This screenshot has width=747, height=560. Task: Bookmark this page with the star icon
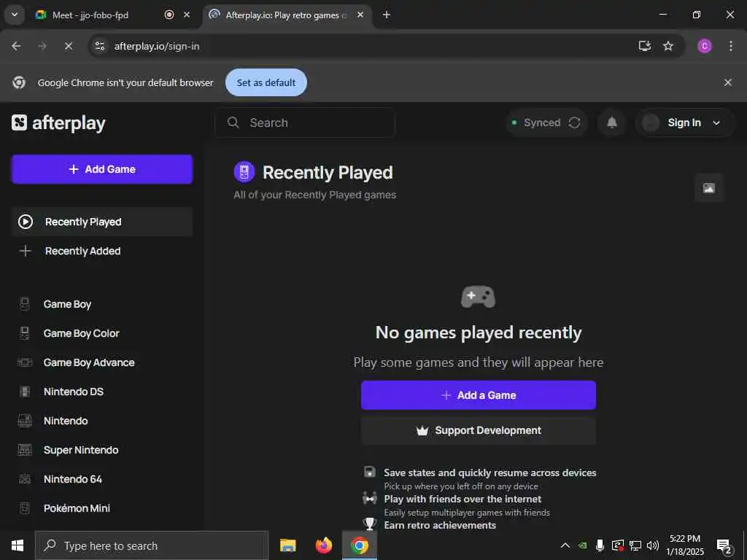point(668,46)
